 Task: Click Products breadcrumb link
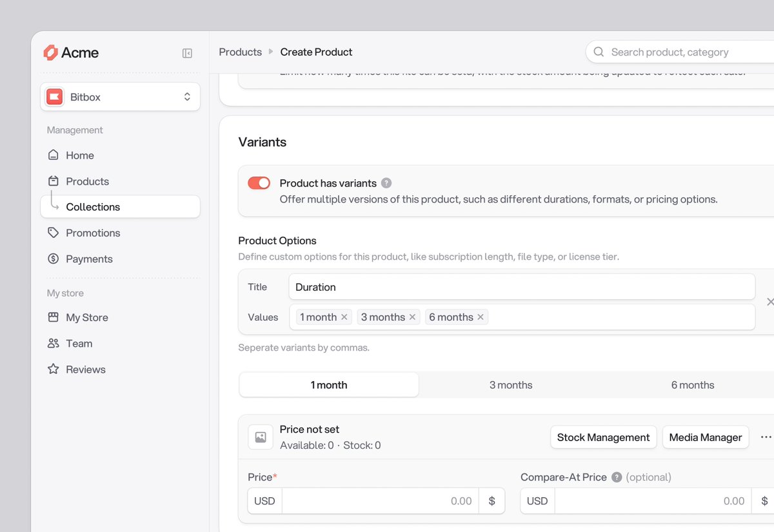pyautogui.click(x=241, y=52)
